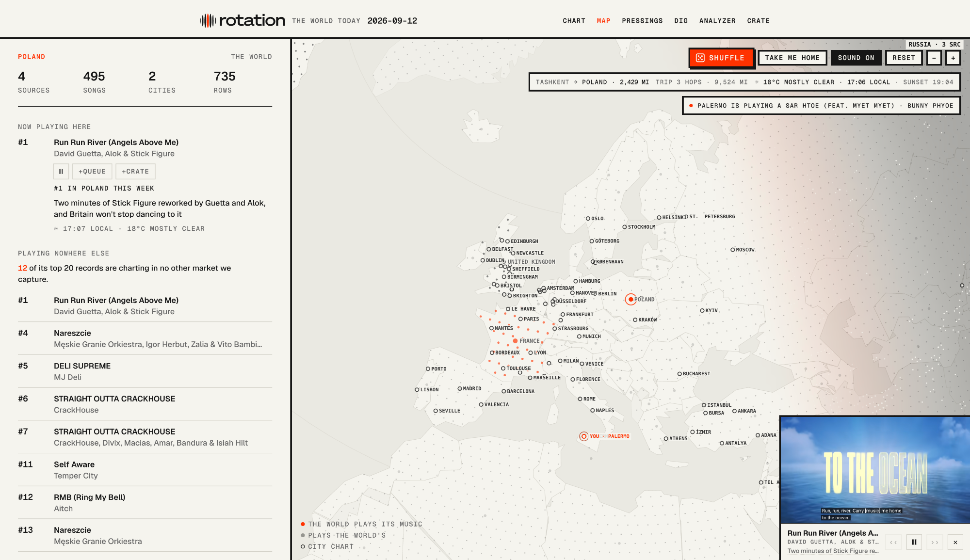This screenshot has height=560, width=970.
Task: Skip to previous track in mini player
Action: [x=893, y=542]
